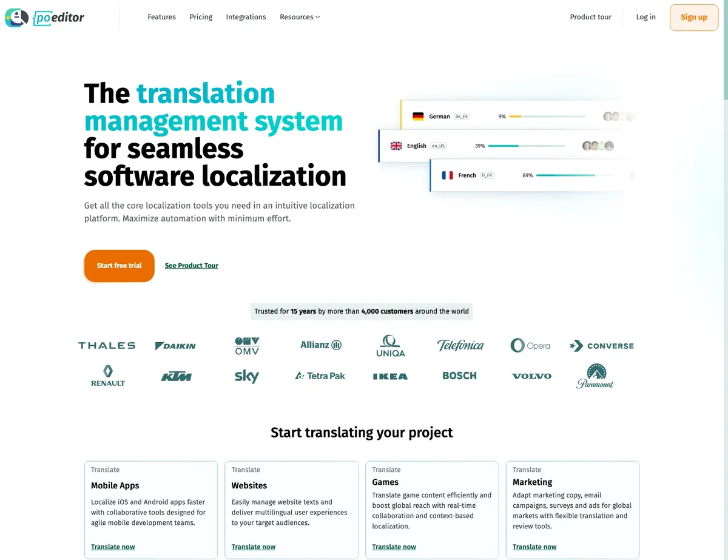Image resolution: width=728 pixels, height=560 pixels.
Task: Click the Sign up button
Action: (x=694, y=18)
